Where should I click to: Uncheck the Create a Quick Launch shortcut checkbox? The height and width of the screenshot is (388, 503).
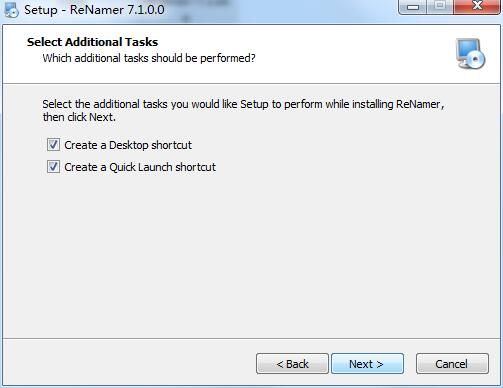point(53,167)
